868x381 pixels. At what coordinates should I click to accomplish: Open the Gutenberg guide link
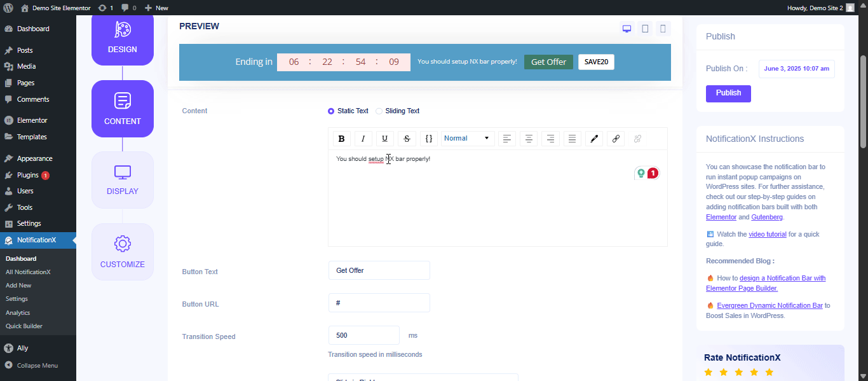pos(767,217)
